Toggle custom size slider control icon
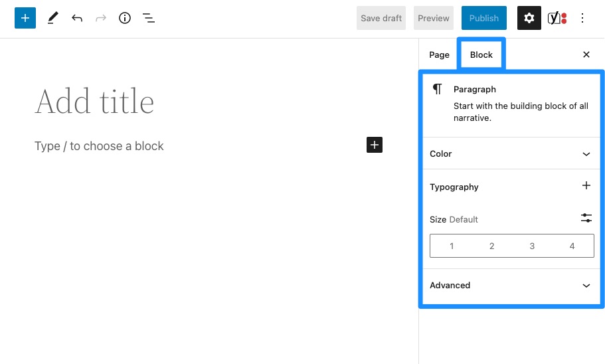 point(586,218)
